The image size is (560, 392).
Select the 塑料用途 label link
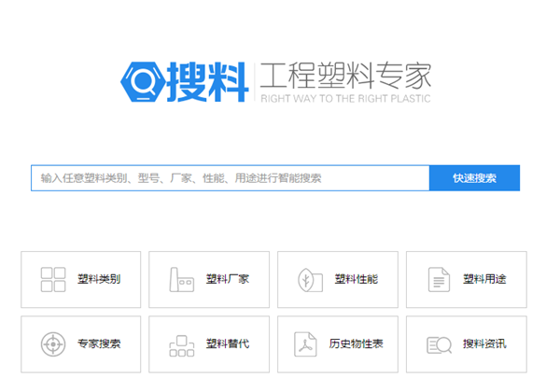pyautogui.click(x=484, y=279)
